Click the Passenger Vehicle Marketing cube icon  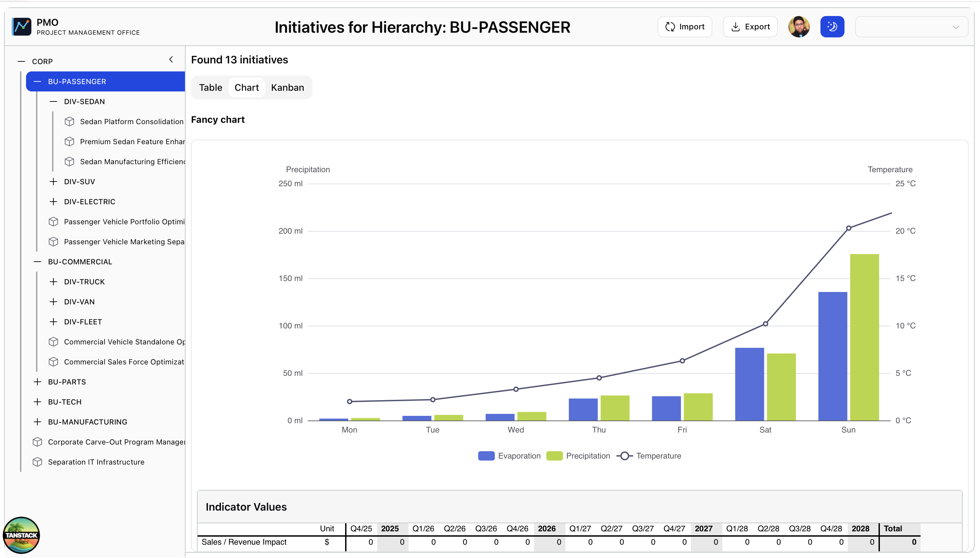53,242
